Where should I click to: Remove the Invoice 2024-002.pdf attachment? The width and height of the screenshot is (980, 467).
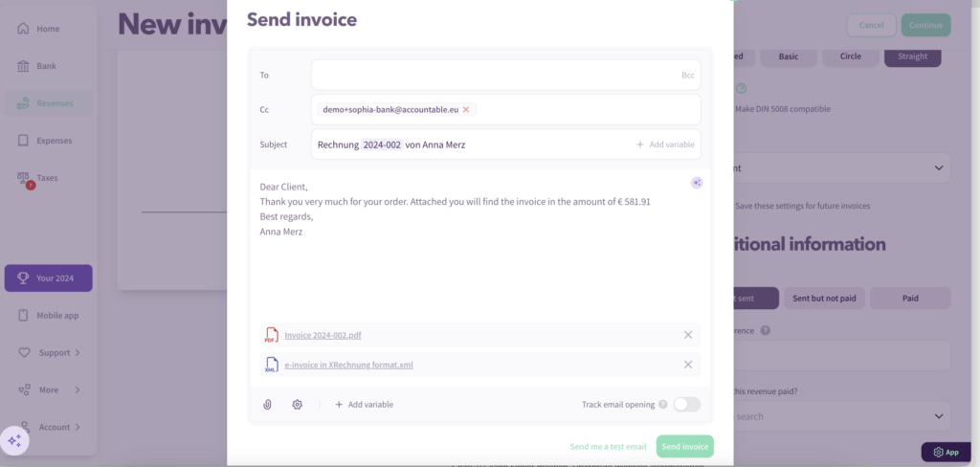tap(688, 335)
